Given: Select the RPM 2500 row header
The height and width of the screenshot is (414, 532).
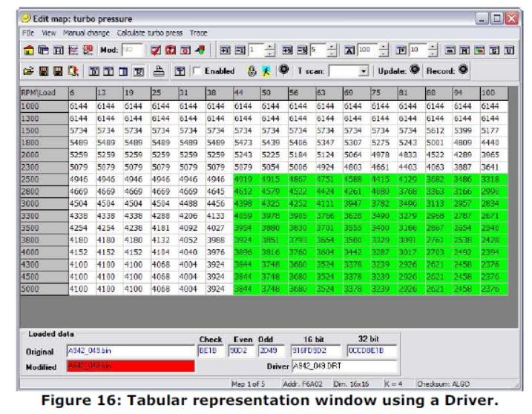Looking at the screenshot, I should point(42,179).
